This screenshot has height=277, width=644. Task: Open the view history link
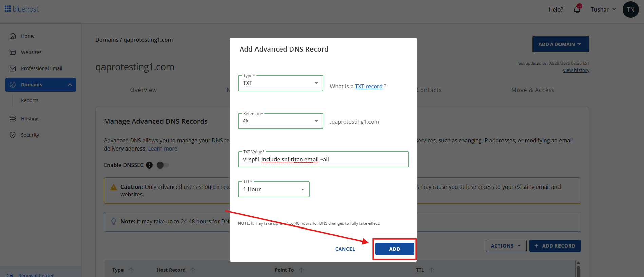coord(576,70)
